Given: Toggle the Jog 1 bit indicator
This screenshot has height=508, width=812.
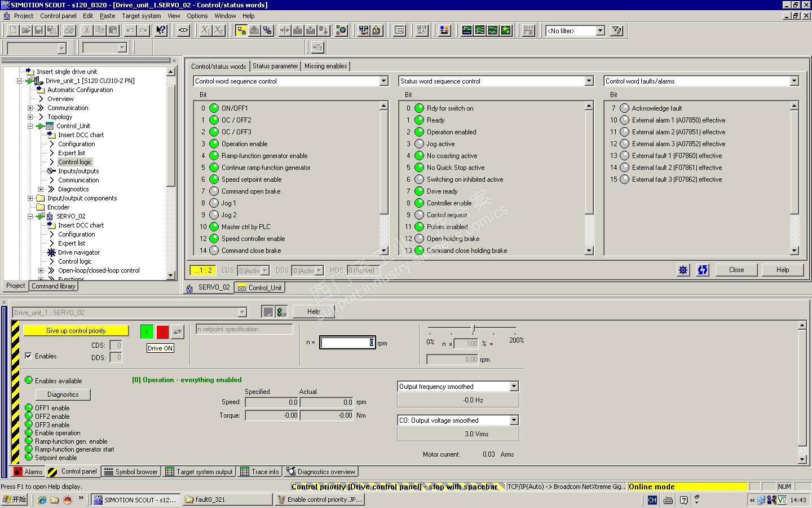Looking at the screenshot, I should 214,203.
